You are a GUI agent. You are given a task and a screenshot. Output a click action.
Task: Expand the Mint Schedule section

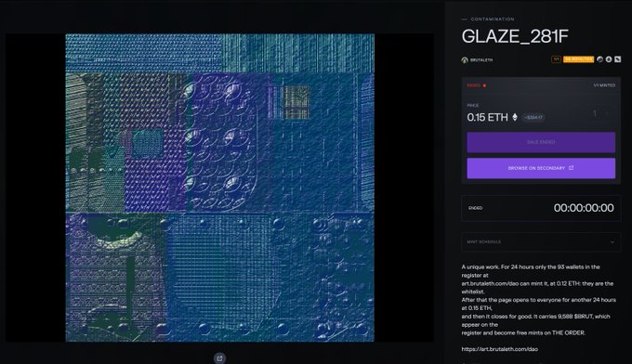click(541, 242)
